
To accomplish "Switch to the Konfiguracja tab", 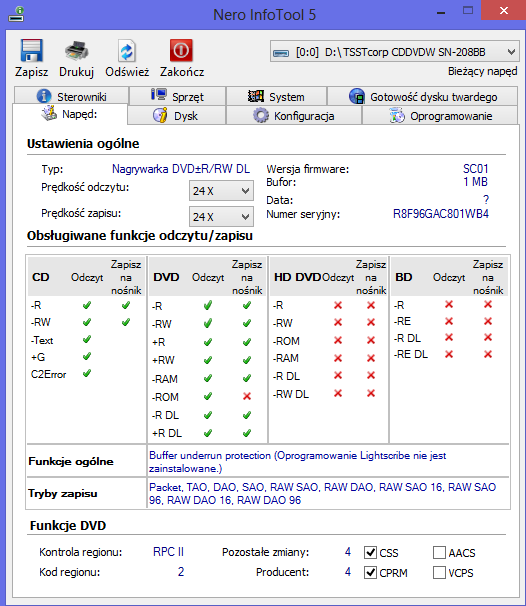I will (294, 116).
